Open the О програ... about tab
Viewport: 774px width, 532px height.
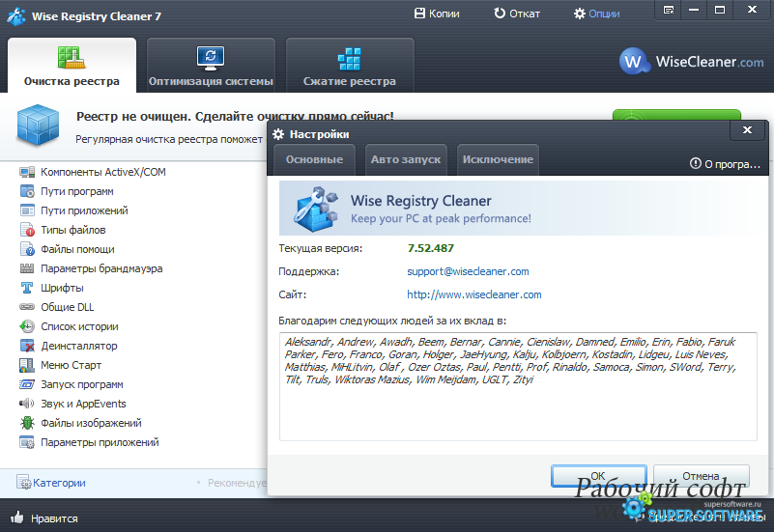click(x=725, y=164)
